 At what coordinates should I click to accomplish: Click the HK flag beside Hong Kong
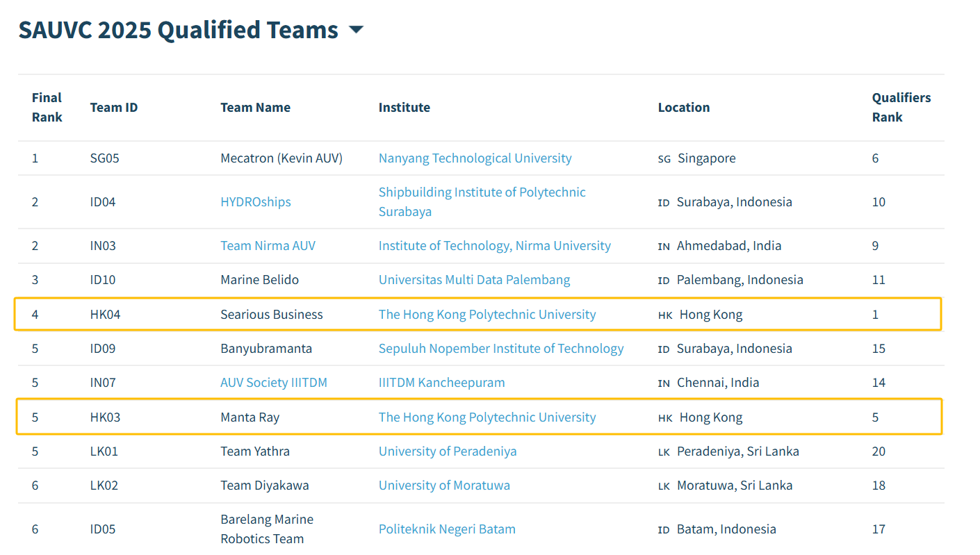point(664,315)
